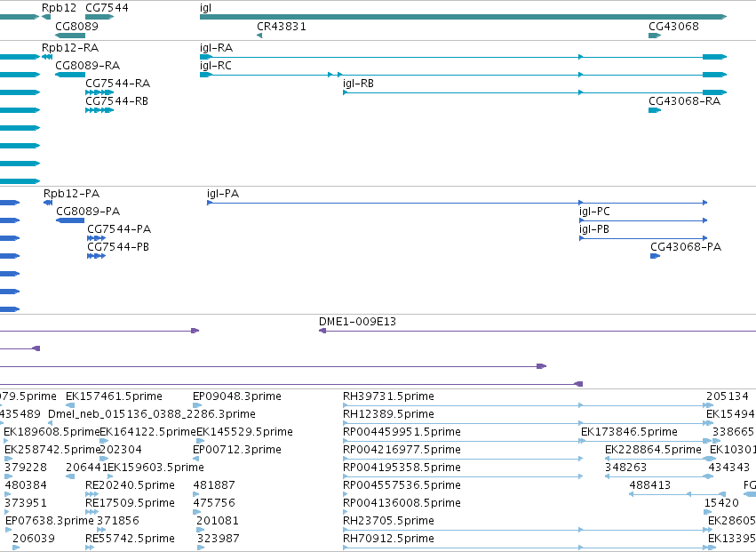Open EST label RH70912.5prime
Screen dimensions: 756x552
pyautogui.click(x=388, y=539)
